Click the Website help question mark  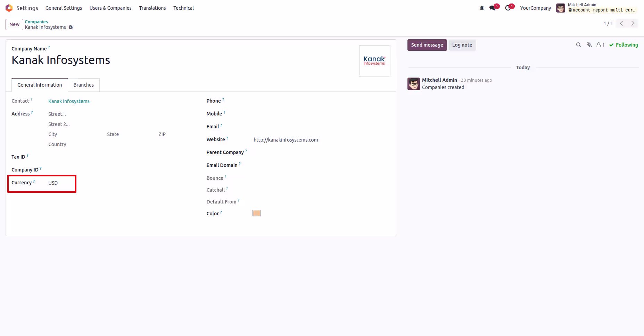coord(227,138)
